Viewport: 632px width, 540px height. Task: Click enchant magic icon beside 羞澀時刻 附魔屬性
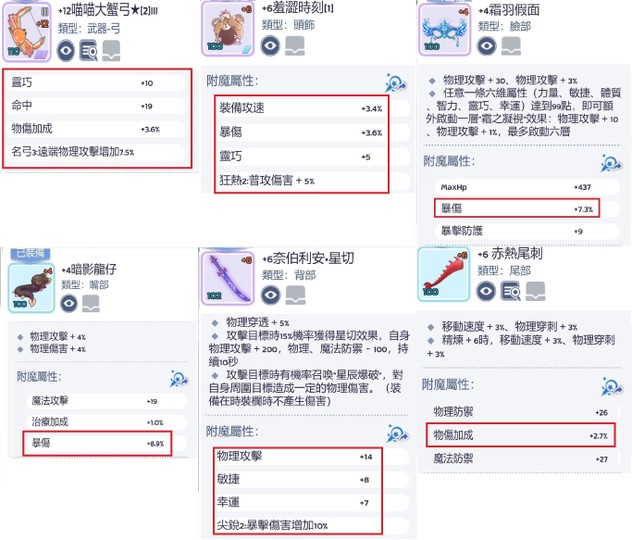pos(396,83)
